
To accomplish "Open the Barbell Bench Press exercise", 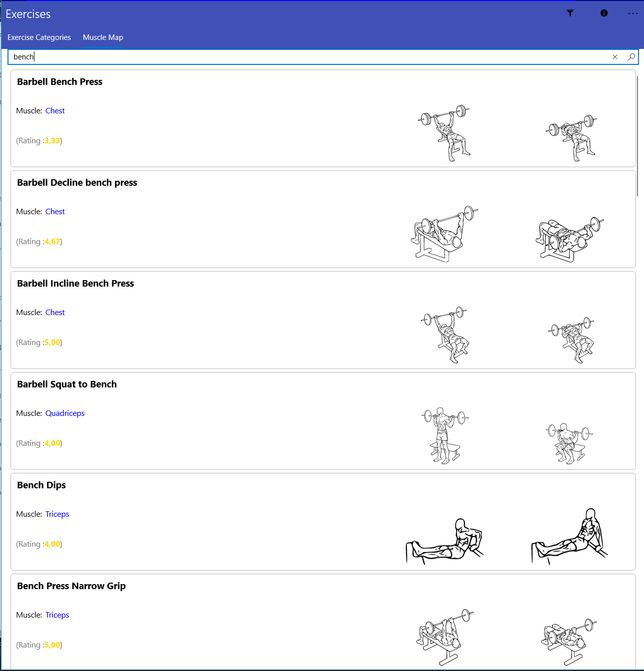I will coord(59,82).
